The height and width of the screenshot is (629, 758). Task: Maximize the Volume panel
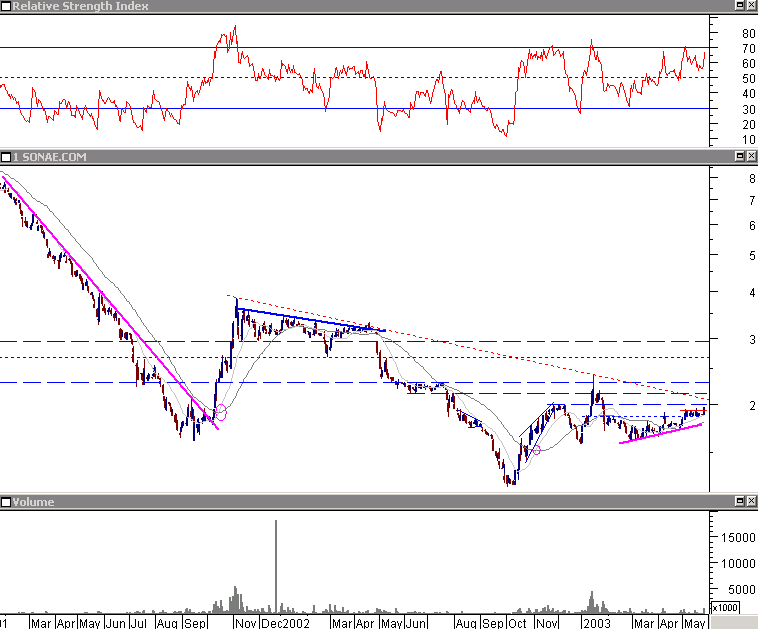pyautogui.click(x=740, y=501)
